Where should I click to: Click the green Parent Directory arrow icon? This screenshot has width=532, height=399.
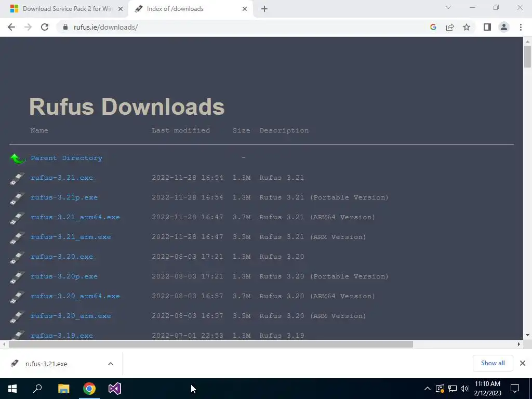[18, 158]
